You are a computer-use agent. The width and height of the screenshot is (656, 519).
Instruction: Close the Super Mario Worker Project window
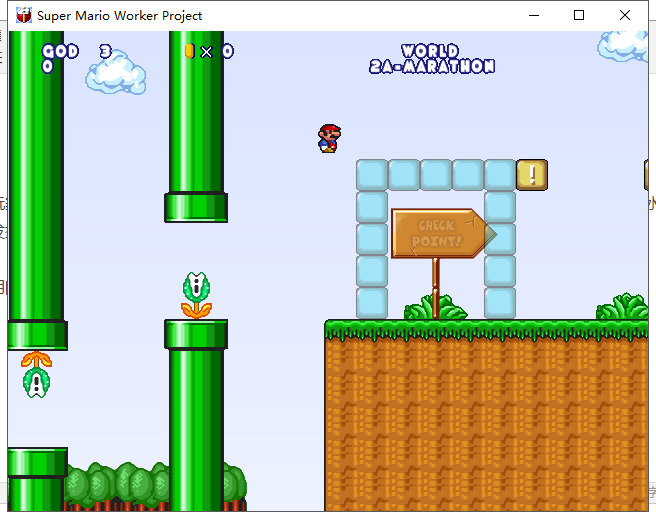tap(625, 15)
